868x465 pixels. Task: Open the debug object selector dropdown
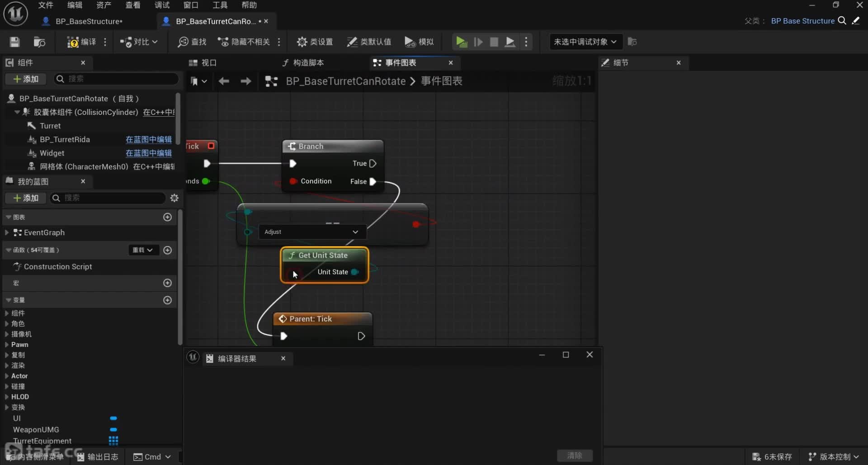click(x=585, y=42)
